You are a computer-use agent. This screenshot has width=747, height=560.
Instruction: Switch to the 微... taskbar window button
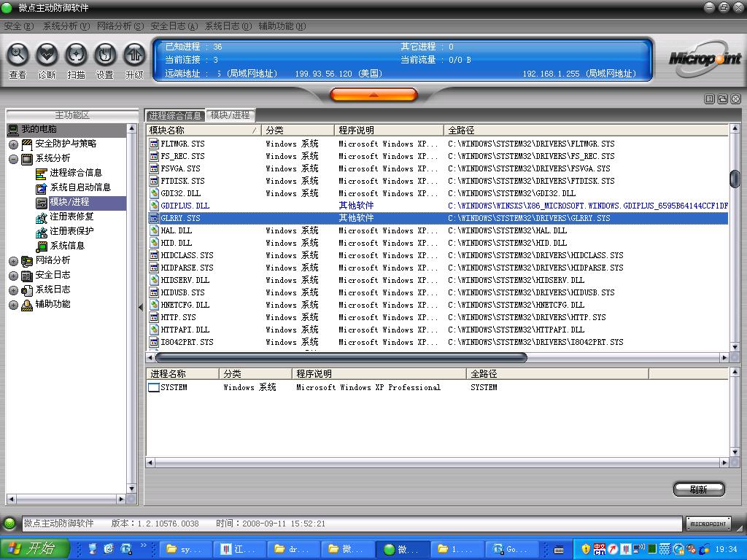403,550
